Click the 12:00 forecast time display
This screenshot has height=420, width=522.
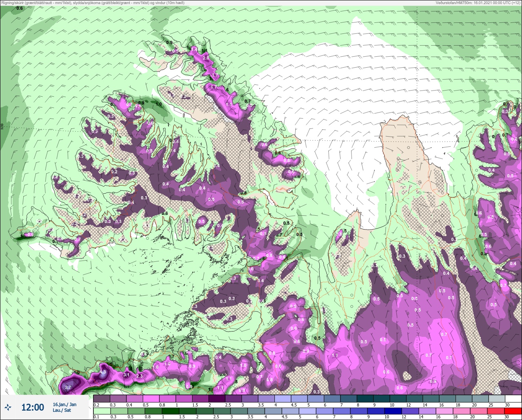pyautogui.click(x=32, y=407)
